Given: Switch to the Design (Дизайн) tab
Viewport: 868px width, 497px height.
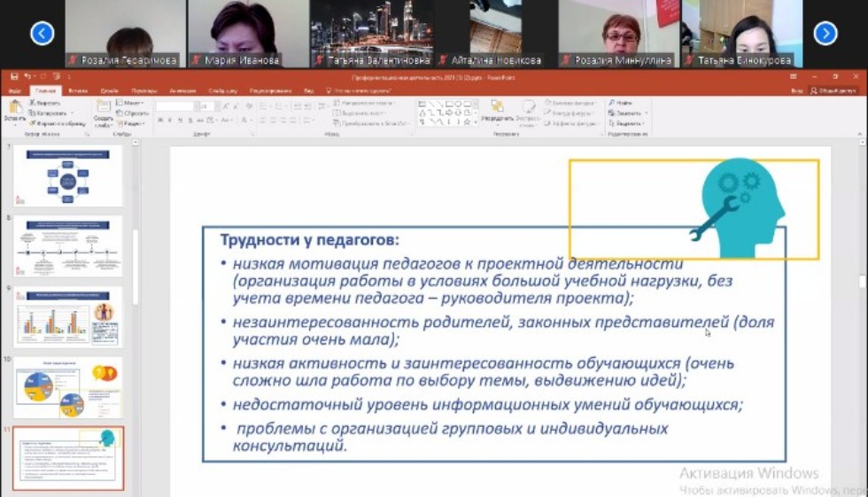Looking at the screenshot, I should [x=109, y=90].
